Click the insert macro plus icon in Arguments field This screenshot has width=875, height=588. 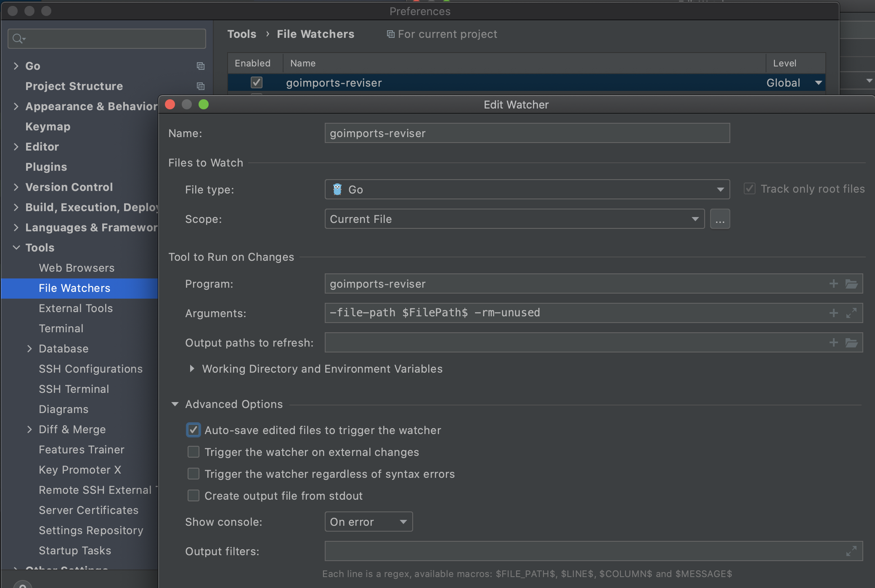pyautogui.click(x=833, y=313)
